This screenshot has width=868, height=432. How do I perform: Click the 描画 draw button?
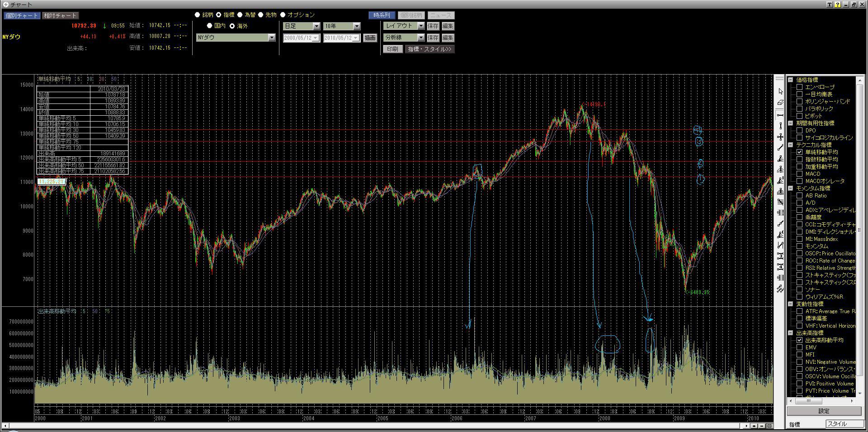(x=370, y=38)
